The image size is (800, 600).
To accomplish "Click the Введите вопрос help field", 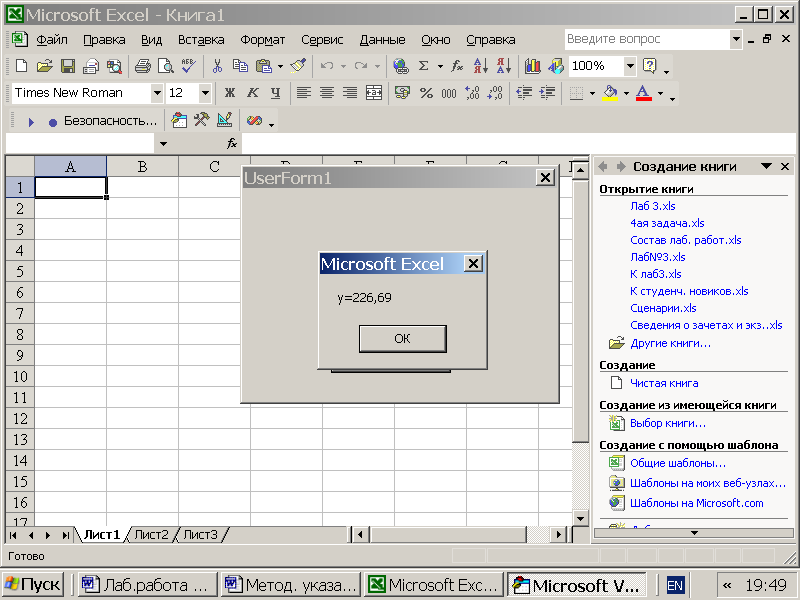I will click(647, 39).
